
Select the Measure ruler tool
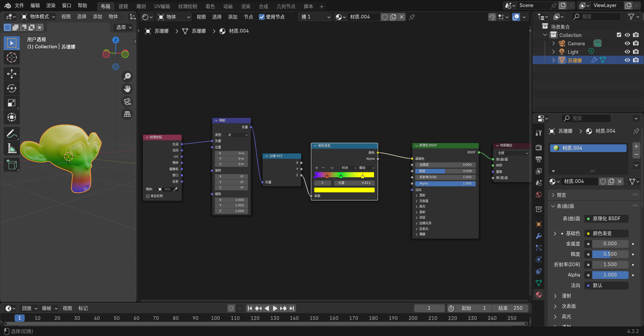click(12, 148)
